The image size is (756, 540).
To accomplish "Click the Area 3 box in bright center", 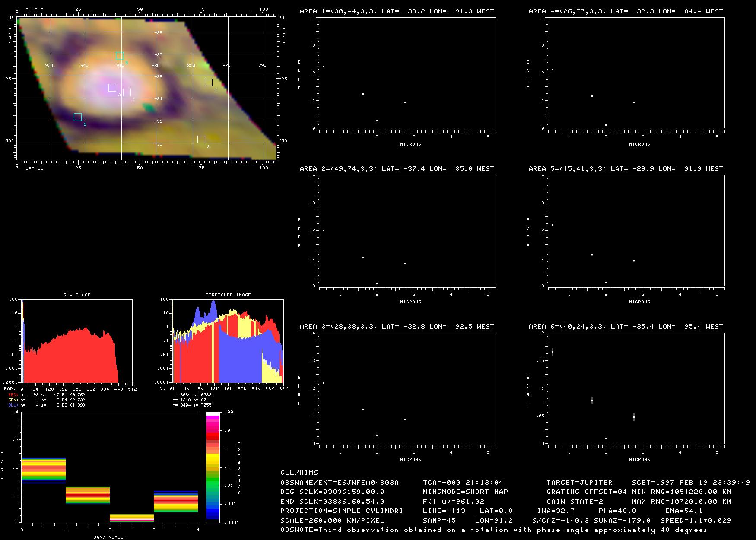I will (x=112, y=88).
